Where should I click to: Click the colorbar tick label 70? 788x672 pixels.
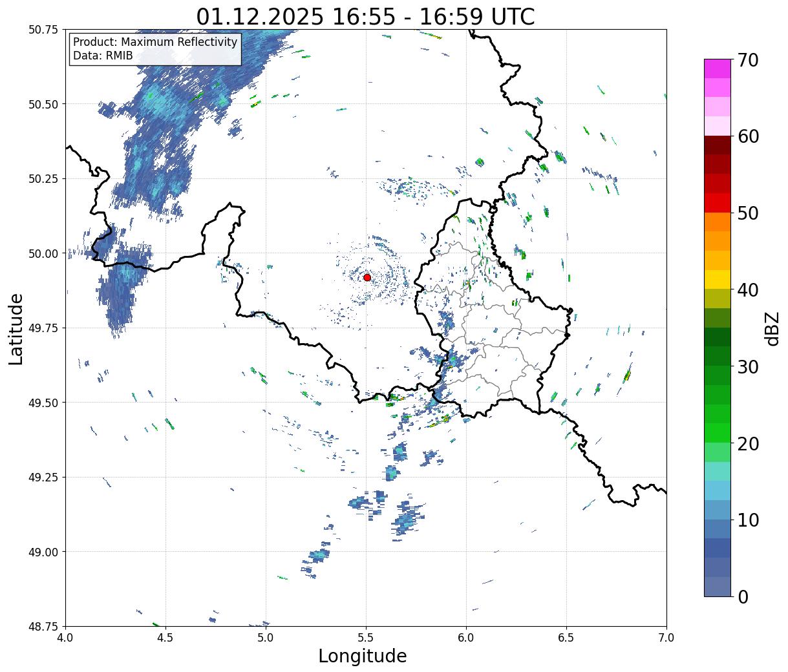tap(747, 60)
